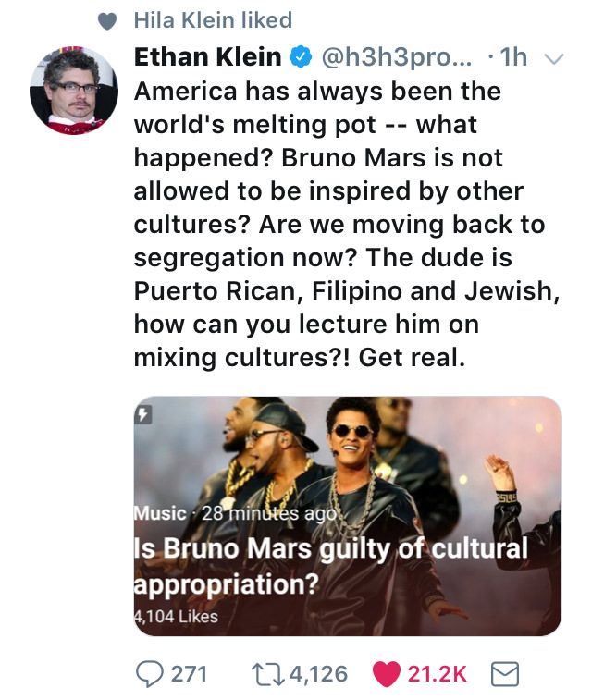Open Ethan Klein's profile picture
The height and width of the screenshot is (700, 592).
(74, 91)
